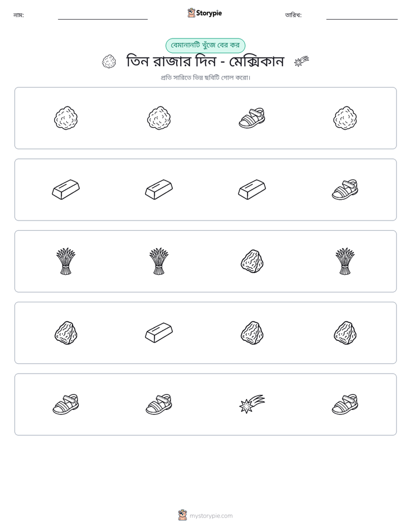
Task: Select the sandal in the gold bar row
Action: pos(345,189)
